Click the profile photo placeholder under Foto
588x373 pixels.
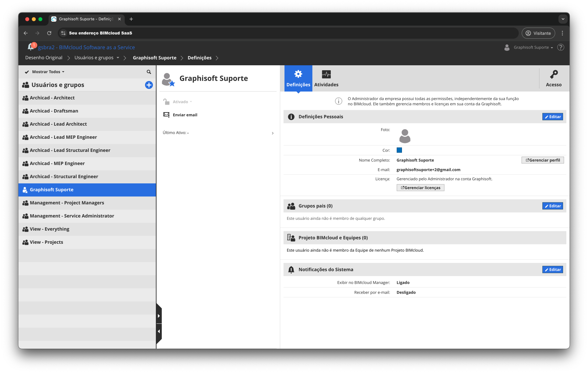[x=405, y=136]
